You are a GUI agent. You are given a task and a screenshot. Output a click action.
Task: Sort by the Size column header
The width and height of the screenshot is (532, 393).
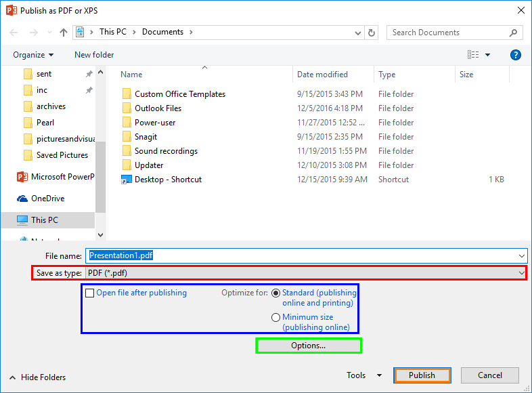(x=466, y=75)
